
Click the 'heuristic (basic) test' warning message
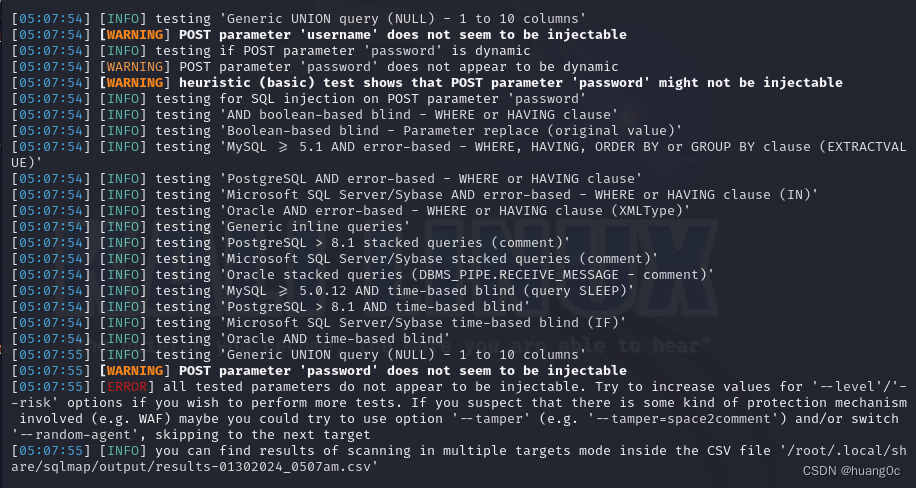[x=511, y=82]
